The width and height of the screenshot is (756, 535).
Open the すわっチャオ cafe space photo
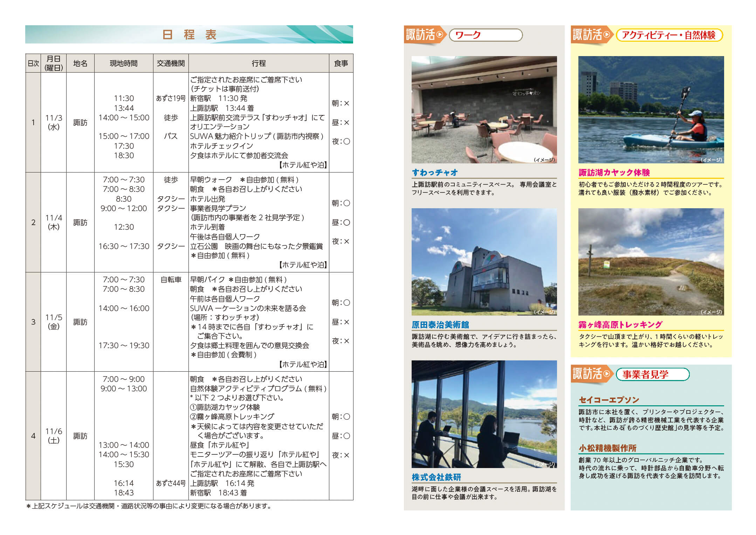[484, 110]
